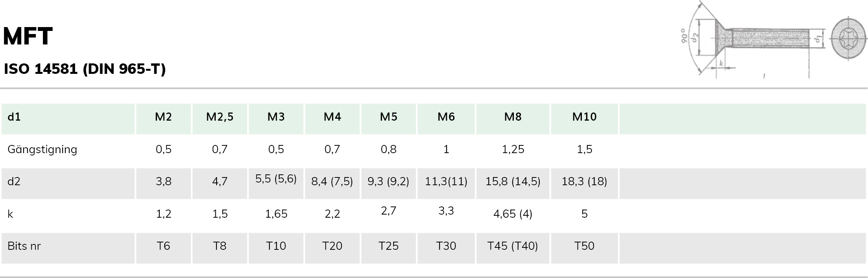The image size is (868, 278).
Task: Select the M8 column header
Action: coord(513,117)
